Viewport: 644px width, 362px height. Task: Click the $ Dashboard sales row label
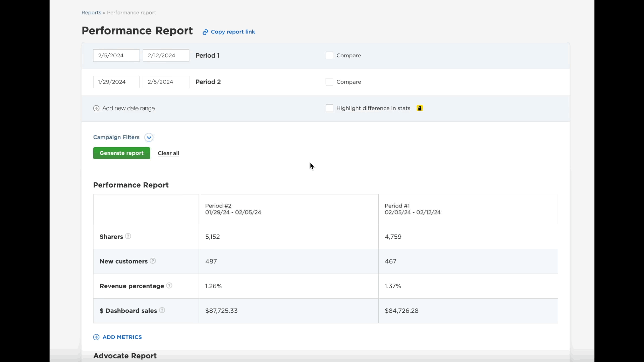click(x=128, y=311)
